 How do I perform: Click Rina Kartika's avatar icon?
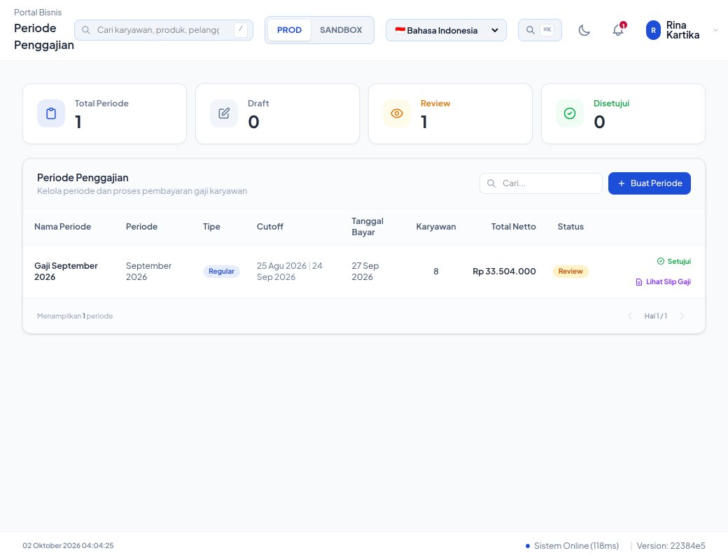tap(653, 30)
